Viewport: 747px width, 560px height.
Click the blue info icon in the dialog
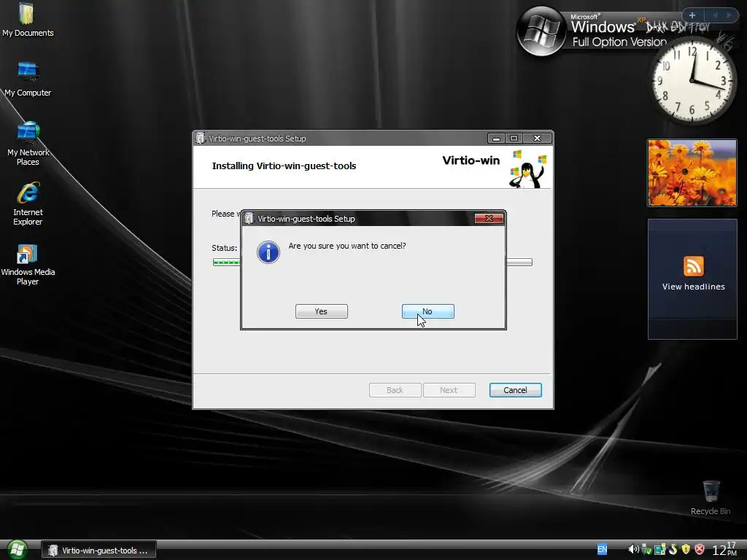268,252
